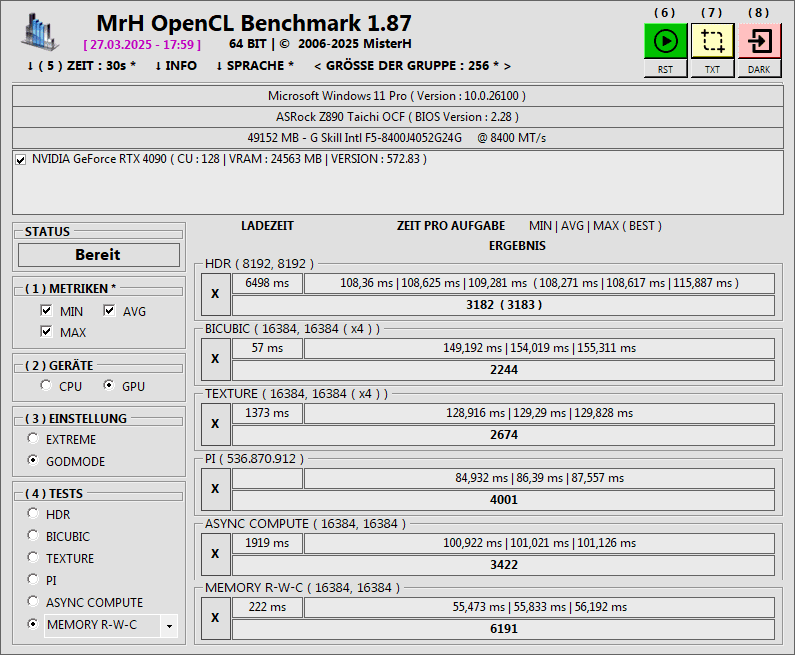
Task: Click HDR load time 6498 ms
Action: pos(267,283)
